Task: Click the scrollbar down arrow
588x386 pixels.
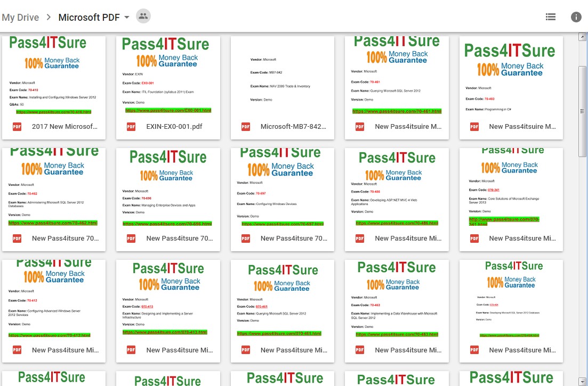Action: coord(582,382)
